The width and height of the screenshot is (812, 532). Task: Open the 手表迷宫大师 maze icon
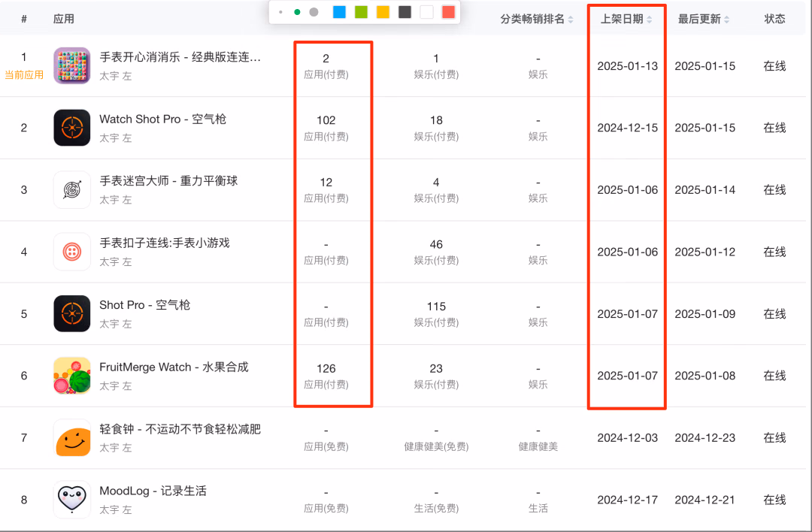(72, 190)
